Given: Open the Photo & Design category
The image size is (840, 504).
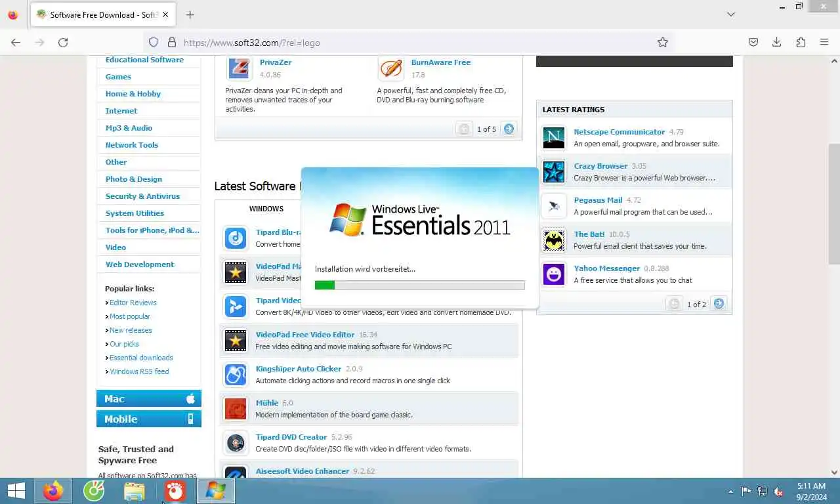Looking at the screenshot, I should click(x=134, y=179).
